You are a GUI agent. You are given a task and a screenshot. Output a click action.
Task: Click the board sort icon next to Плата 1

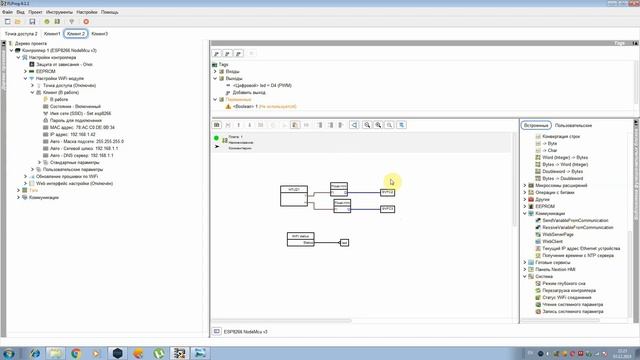224,140
